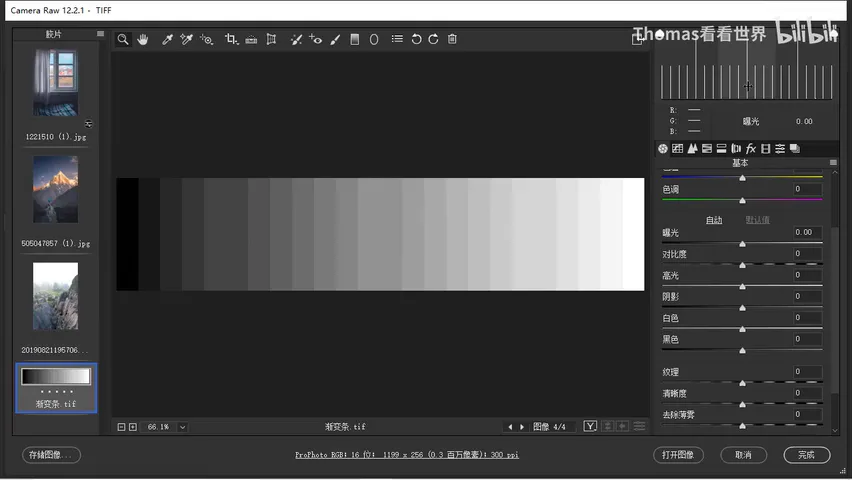852x480 pixels.
Task: Open preview settings sliders icon
Action: click(640, 426)
